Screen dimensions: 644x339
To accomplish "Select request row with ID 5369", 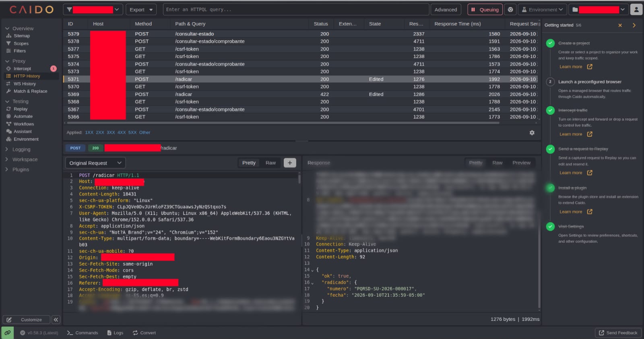I will [x=301, y=94].
